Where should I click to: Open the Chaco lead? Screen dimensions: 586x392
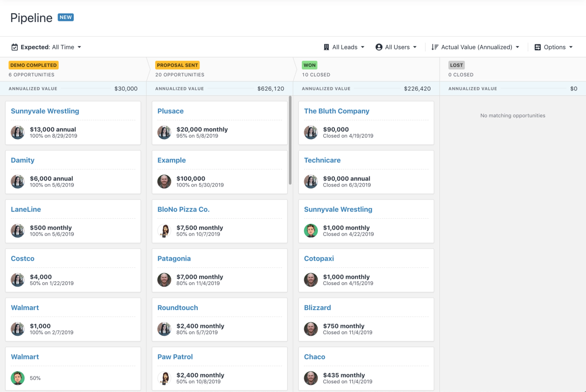click(x=314, y=357)
